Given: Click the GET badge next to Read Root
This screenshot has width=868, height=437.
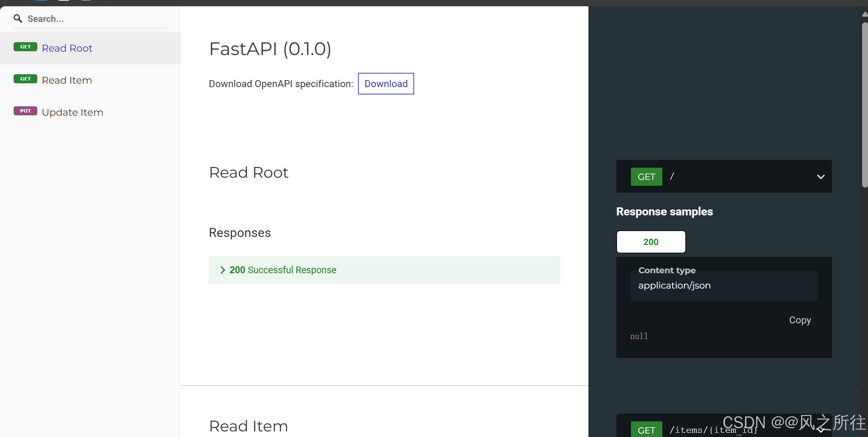Looking at the screenshot, I should (25, 47).
